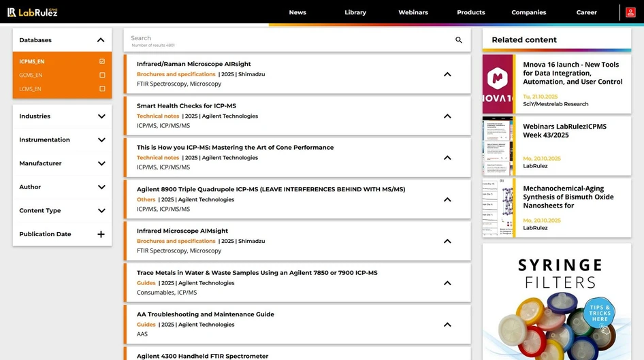Viewport: 644px width, 360px height.
Task: Click the Syringe Filters advertisement banner
Action: tap(557, 301)
